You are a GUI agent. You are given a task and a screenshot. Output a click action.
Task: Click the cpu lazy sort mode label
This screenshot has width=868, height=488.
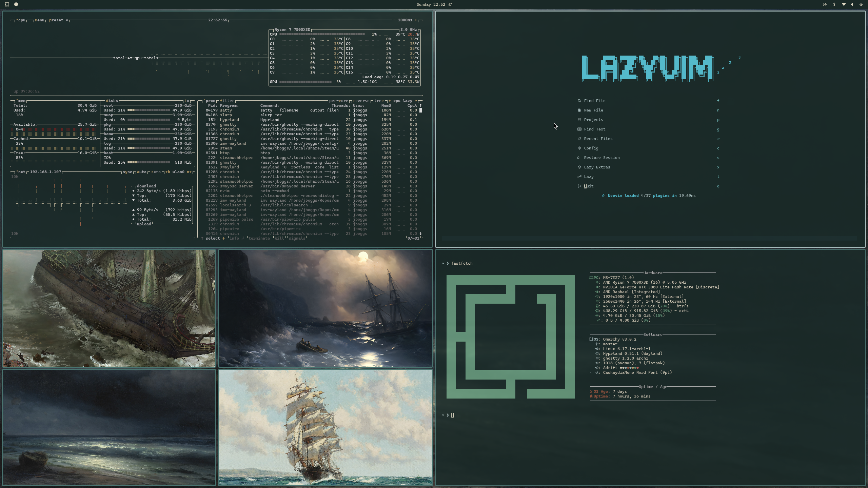(x=403, y=101)
